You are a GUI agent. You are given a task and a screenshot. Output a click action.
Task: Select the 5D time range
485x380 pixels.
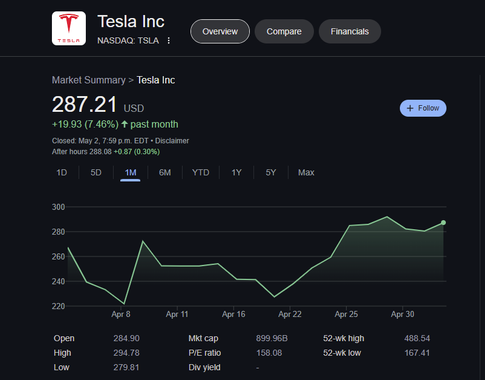(x=96, y=173)
